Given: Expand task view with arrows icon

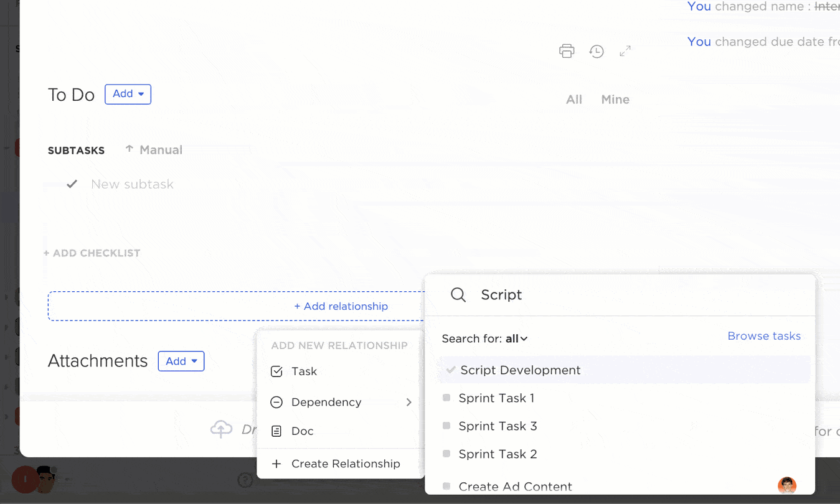Looking at the screenshot, I should point(625,51).
